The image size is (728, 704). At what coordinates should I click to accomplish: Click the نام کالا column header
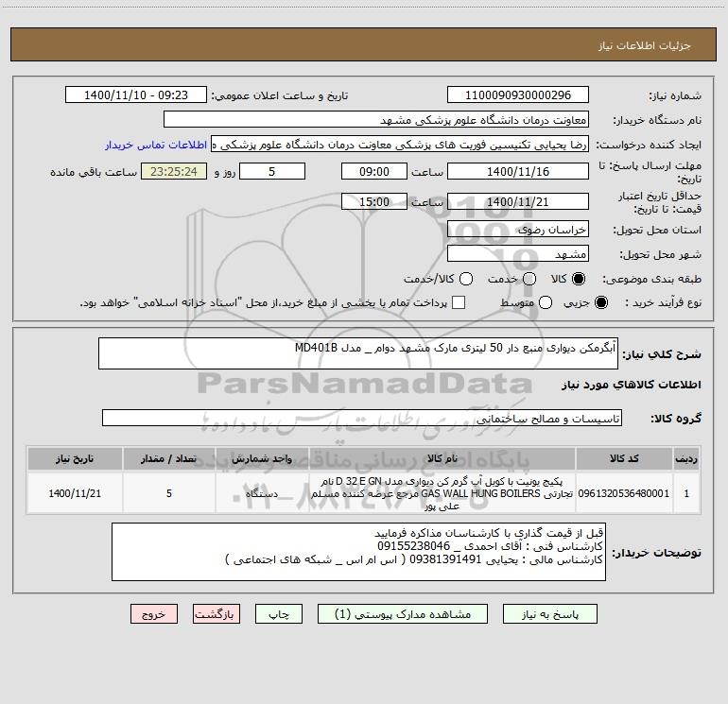[x=442, y=458]
